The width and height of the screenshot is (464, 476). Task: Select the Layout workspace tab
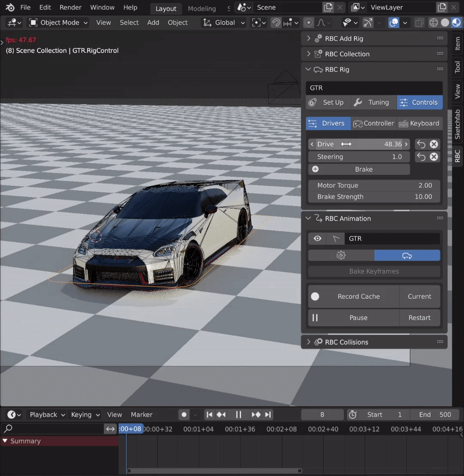(166, 9)
